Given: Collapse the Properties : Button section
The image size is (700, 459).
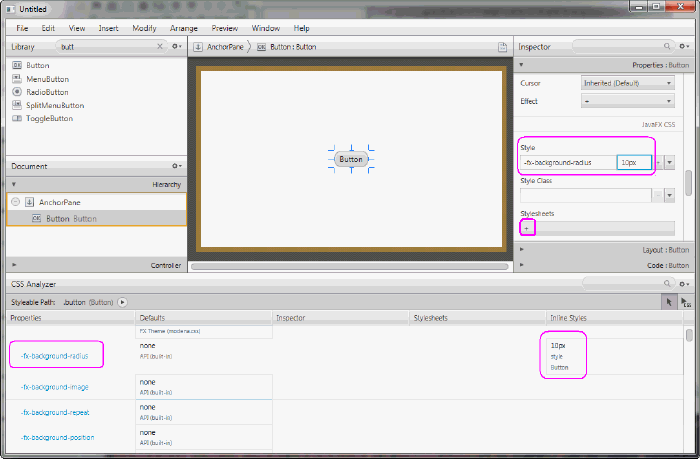Looking at the screenshot, I should 521,65.
